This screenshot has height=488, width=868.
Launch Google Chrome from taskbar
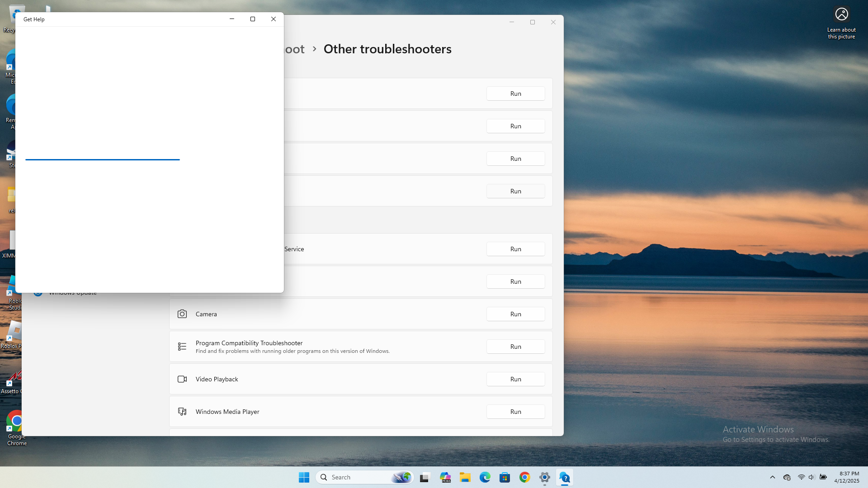click(x=525, y=477)
